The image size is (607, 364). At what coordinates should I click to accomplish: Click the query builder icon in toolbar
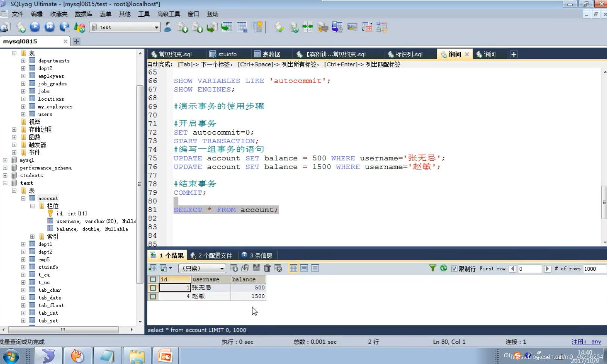pyautogui.click(x=367, y=27)
